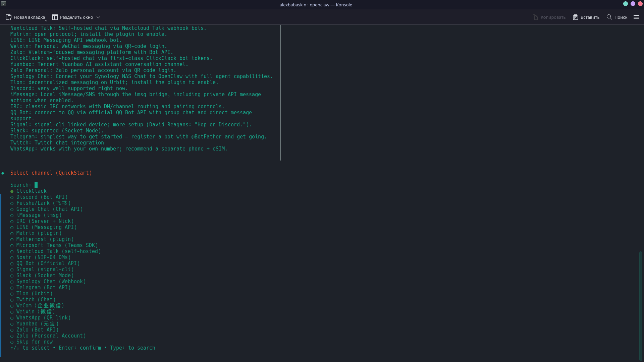Split the window with Разделить окно
This screenshot has width=644, height=362.
[73, 17]
